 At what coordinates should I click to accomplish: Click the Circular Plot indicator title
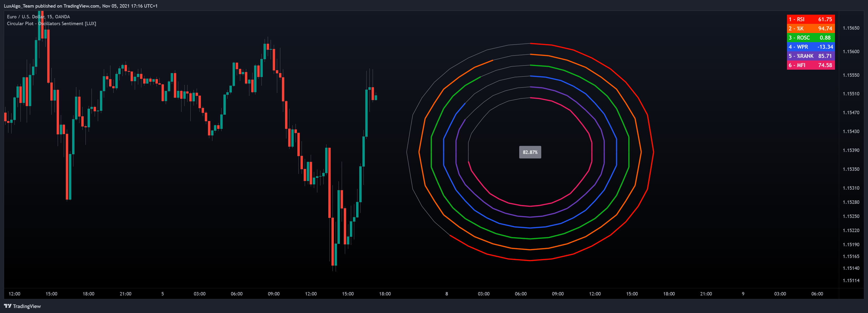click(51, 24)
